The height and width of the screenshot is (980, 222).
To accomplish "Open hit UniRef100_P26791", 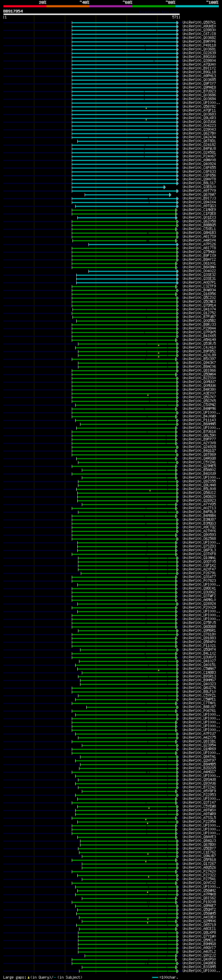I will [x=199, y=573].
